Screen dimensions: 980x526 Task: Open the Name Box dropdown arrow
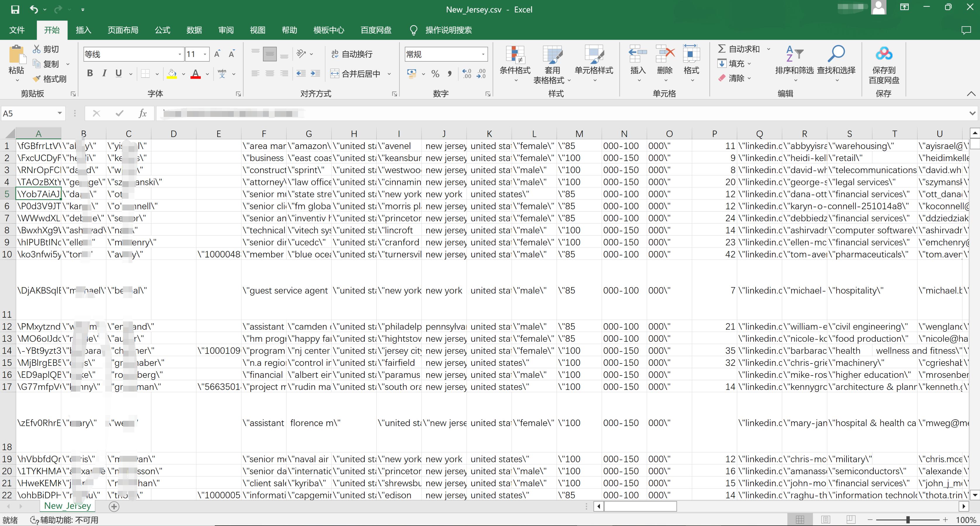pyautogui.click(x=60, y=113)
